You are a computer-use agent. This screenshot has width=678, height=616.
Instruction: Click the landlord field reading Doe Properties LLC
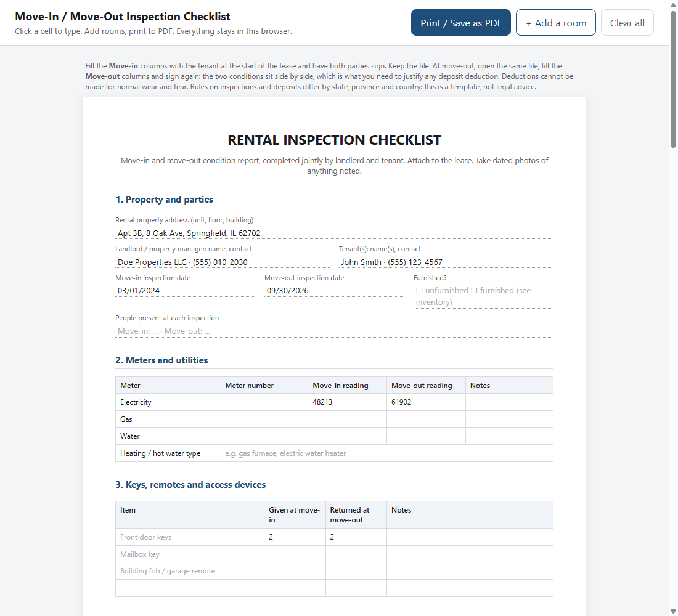point(223,262)
